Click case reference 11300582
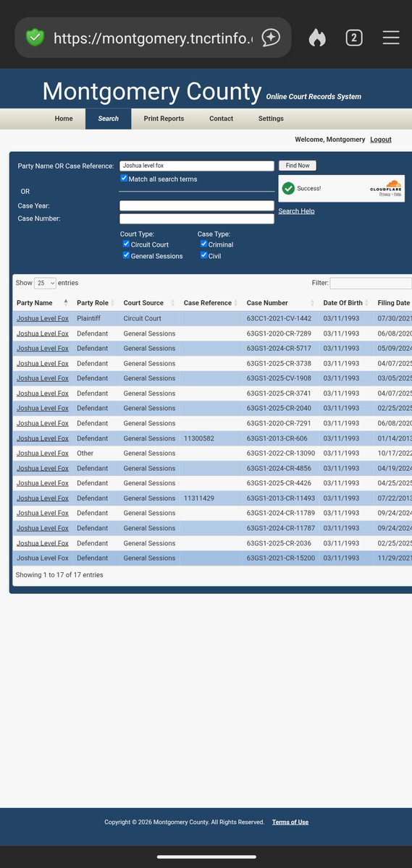This screenshot has height=868, width=412. pos(199,438)
